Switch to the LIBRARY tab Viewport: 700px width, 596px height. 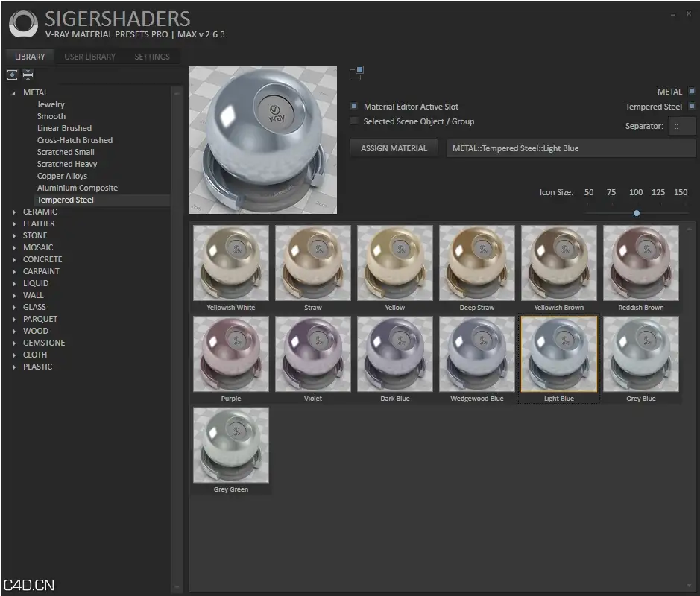[30, 57]
